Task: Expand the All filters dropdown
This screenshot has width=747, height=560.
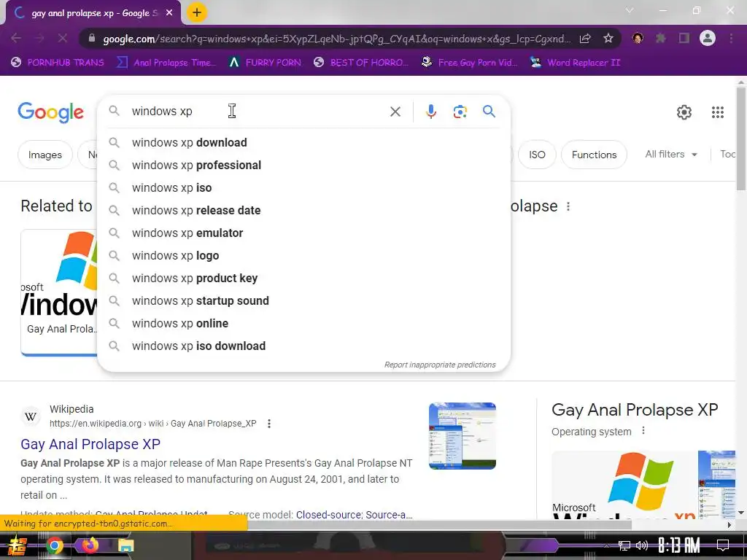Action: pyautogui.click(x=671, y=155)
